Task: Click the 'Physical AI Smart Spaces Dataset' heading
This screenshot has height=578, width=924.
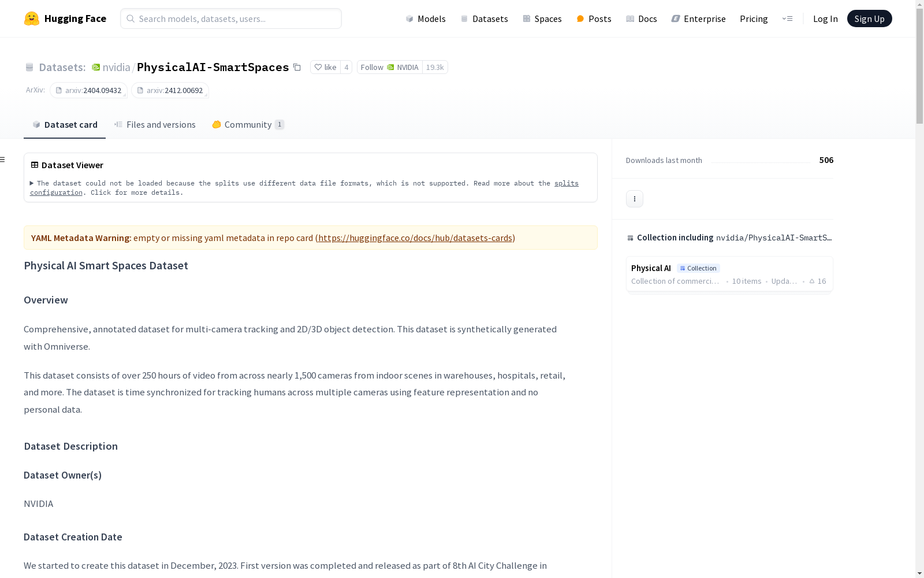Action: (x=106, y=265)
